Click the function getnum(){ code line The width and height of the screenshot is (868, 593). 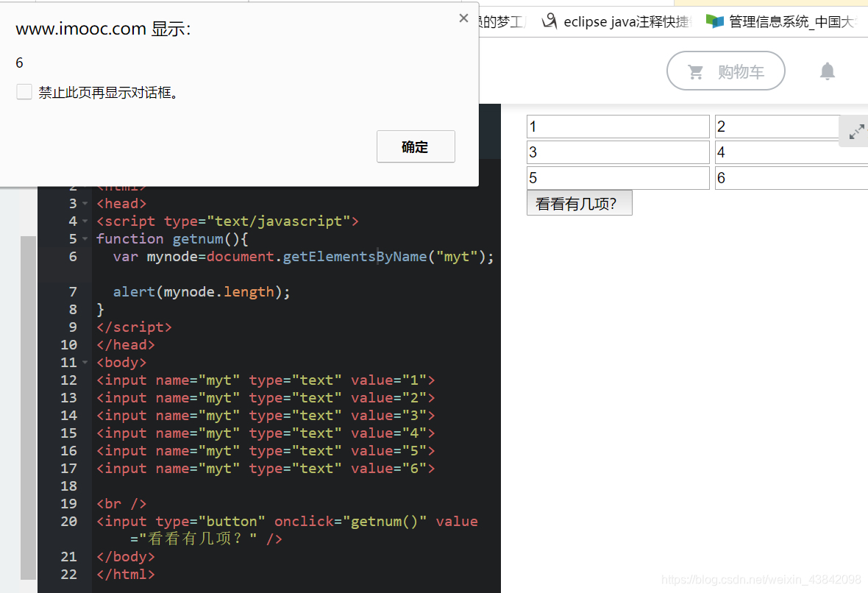[172, 238]
